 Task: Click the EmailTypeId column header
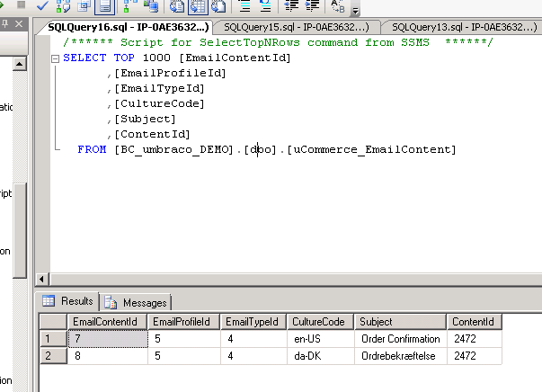click(253, 322)
